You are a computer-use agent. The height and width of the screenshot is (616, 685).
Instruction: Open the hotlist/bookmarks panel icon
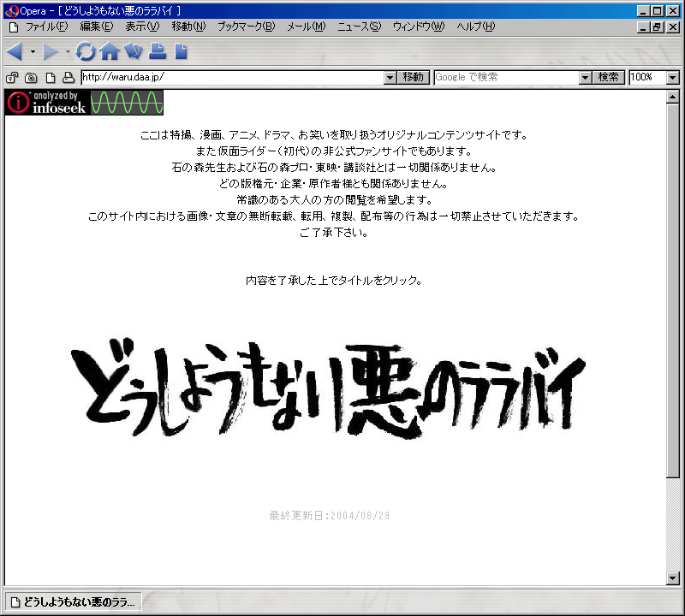pyautogui.click(x=134, y=51)
